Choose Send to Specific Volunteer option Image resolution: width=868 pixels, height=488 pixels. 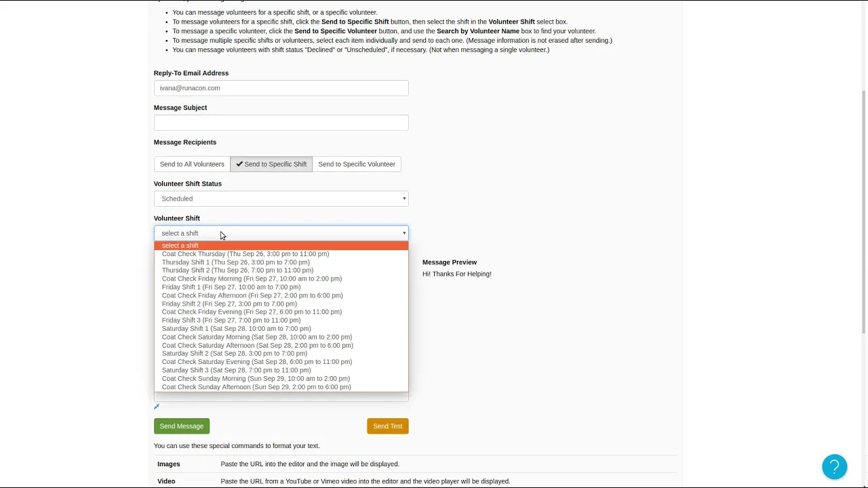(357, 164)
